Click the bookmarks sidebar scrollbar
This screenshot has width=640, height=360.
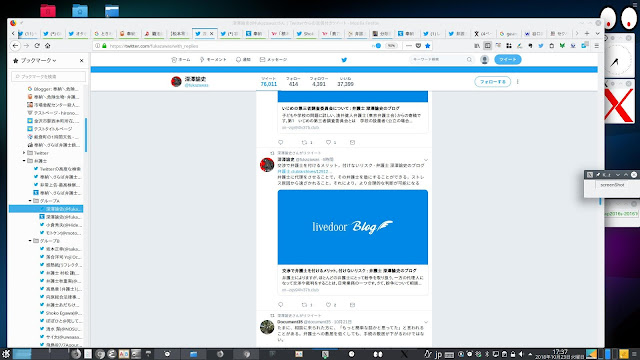tap(86, 135)
